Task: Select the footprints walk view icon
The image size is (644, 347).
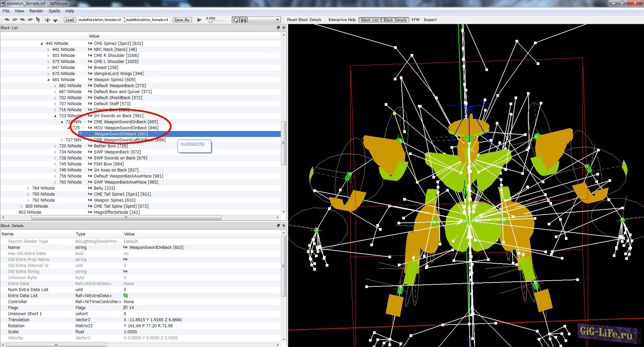Action: click(x=38, y=20)
